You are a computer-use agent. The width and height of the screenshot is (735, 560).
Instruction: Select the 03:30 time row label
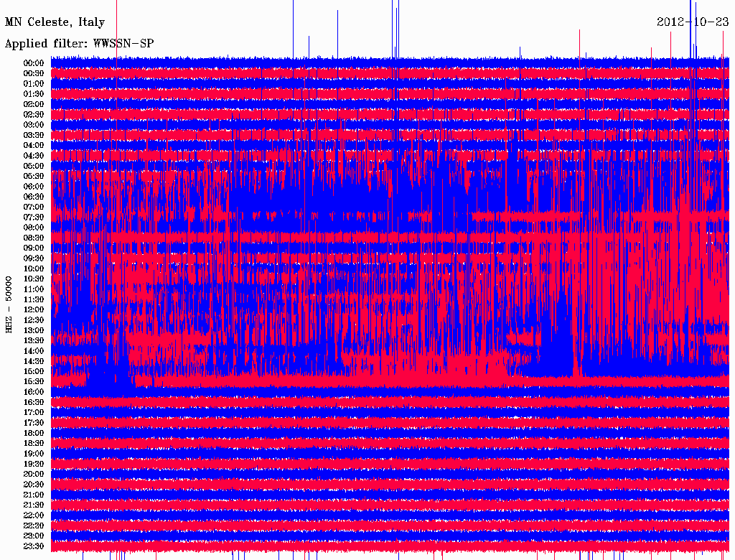tap(34, 135)
